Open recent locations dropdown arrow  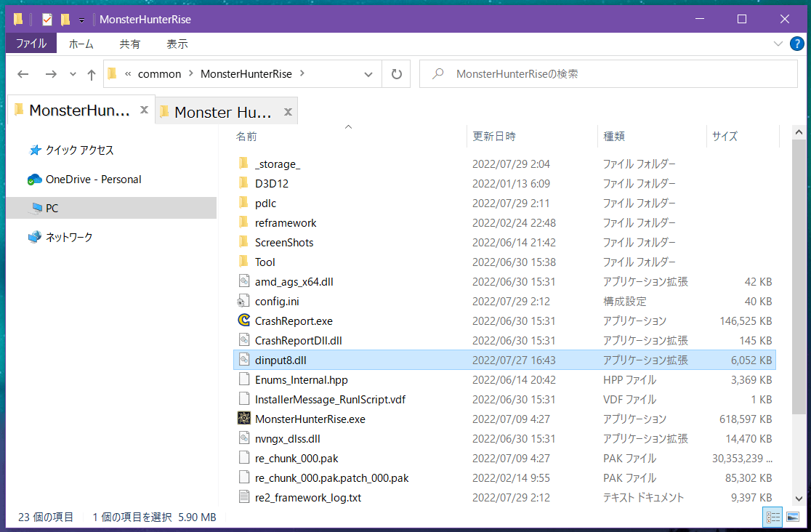pos(73,75)
